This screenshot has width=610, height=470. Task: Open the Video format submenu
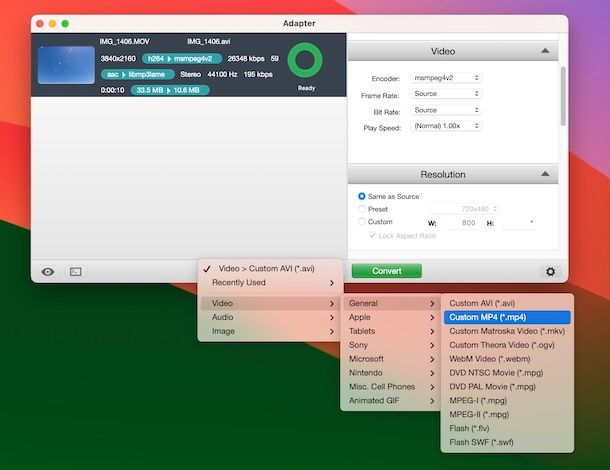[x=270, y=303]
